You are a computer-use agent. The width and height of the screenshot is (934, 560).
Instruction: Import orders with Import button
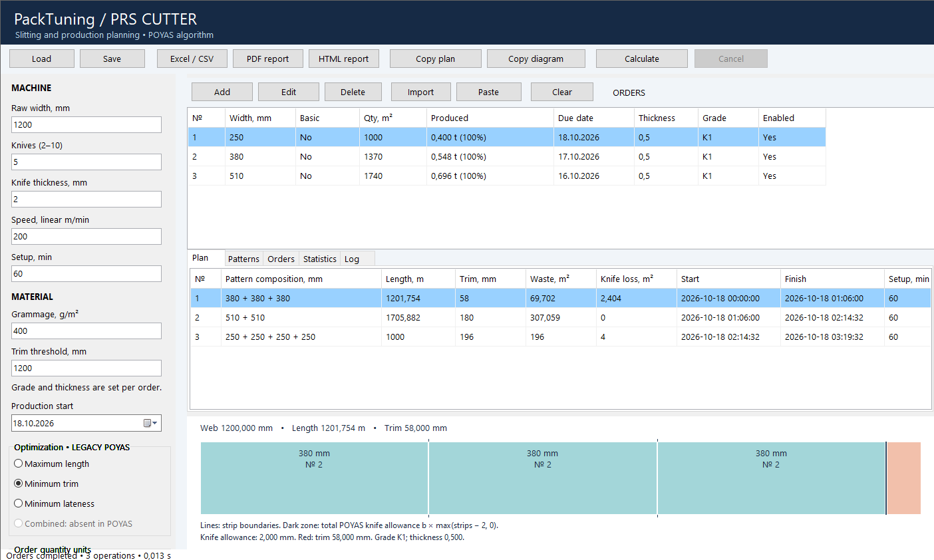coord(421,92)
